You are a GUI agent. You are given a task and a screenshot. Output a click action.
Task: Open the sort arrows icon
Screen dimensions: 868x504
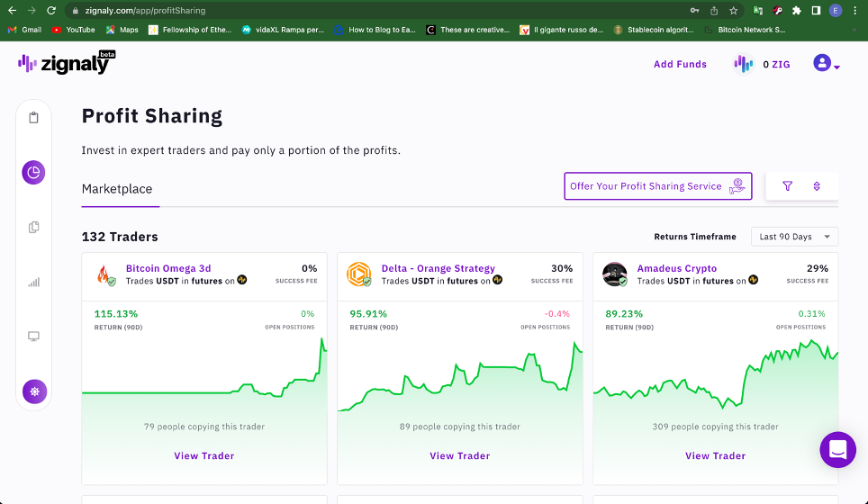pyautogui.click(x=817, y=186)
